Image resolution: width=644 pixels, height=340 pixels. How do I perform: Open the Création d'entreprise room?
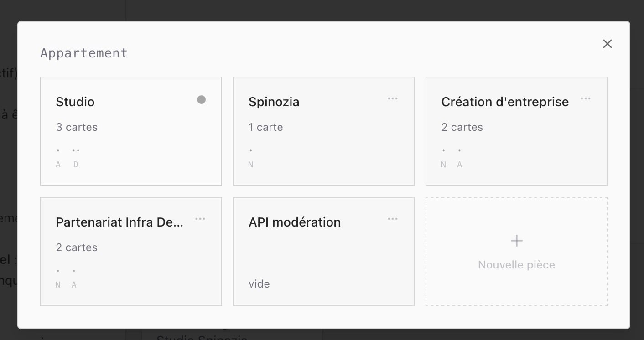pos(505,102)
